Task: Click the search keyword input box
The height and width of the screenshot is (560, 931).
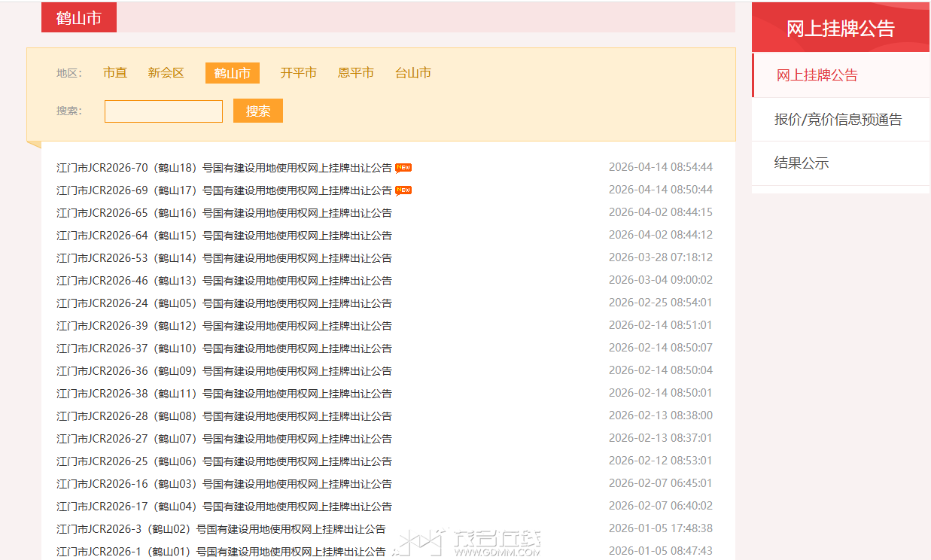Action: pos(163,111)
